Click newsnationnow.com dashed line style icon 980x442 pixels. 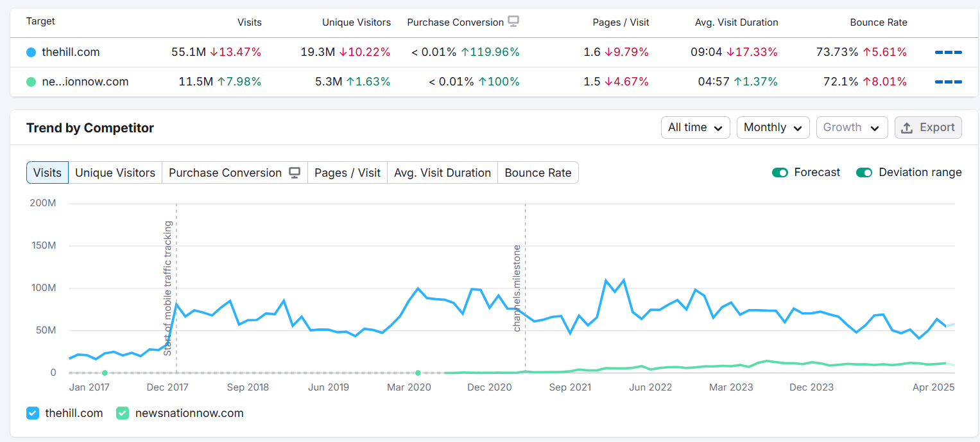click(x=948, y=82)
